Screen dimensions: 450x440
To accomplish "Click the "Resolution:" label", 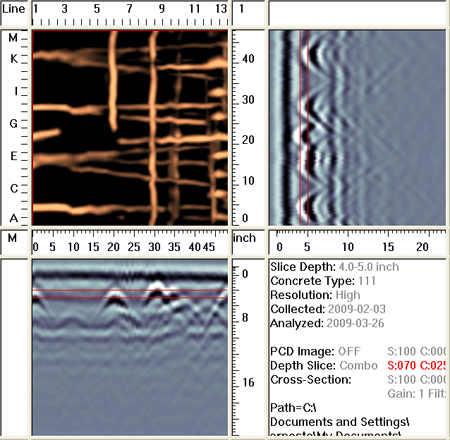I will coord(301,295).
